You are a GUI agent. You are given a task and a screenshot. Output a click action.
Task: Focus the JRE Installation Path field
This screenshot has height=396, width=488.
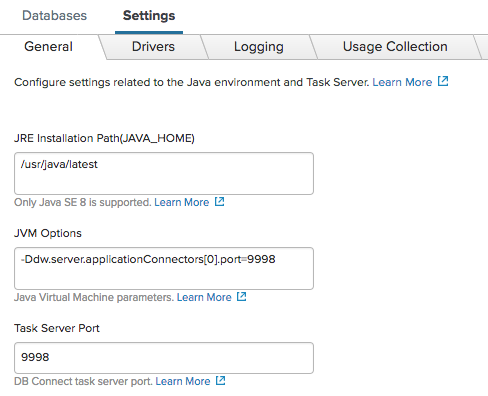pyautogui.click(x=164, y=174)
